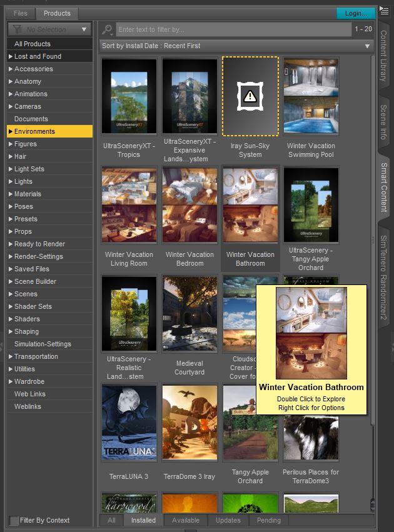
Task: Click the search magnifier icon
Action: (107, 29)
